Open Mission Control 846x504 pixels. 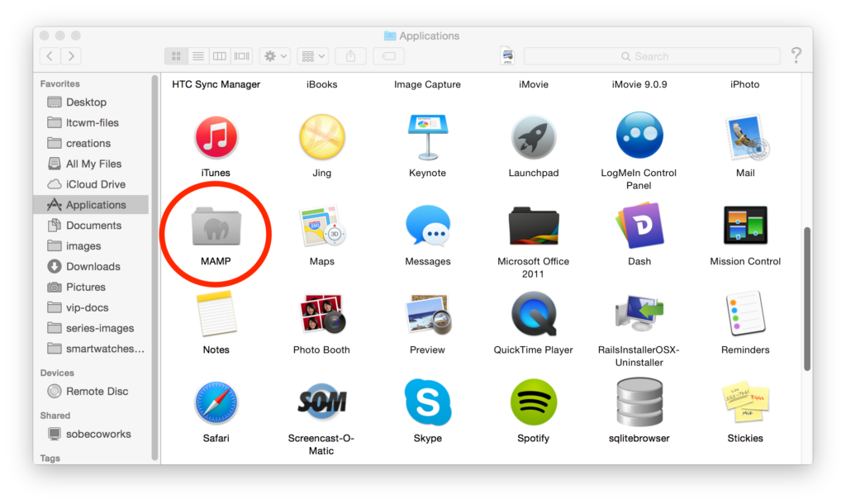pos(744,225)
